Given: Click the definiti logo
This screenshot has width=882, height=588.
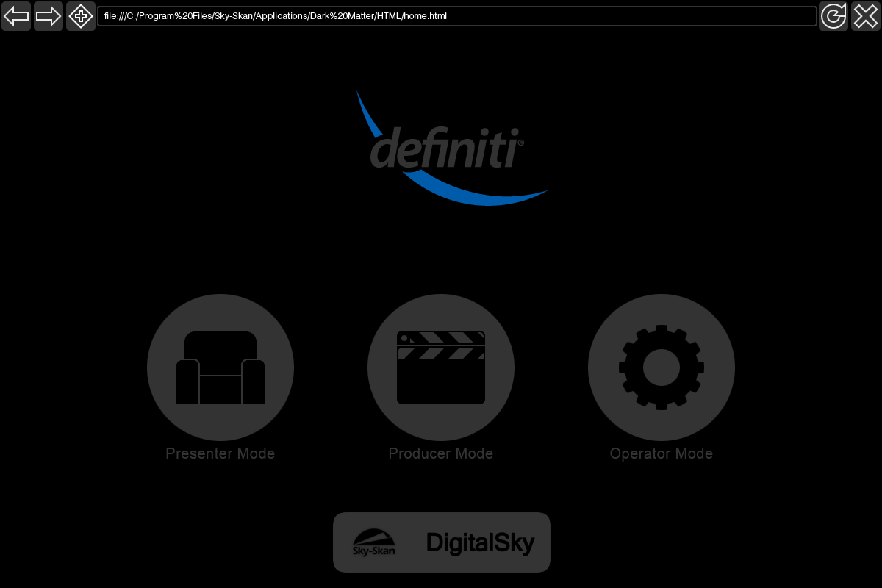Looking at the screenshot, I should pyautogui.click(x=451, y=148).
